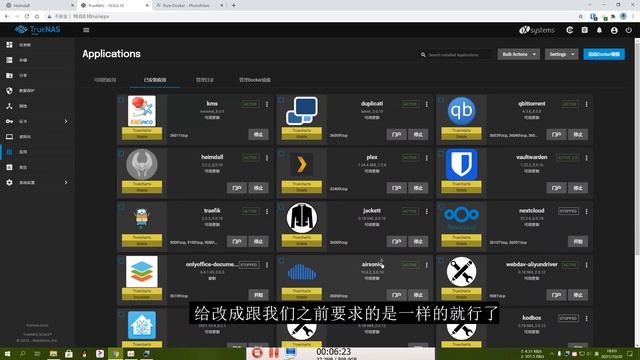The image size is (640, 360).
Task: Open the Shares folder sidebar icon
Action: pos(9,76)
